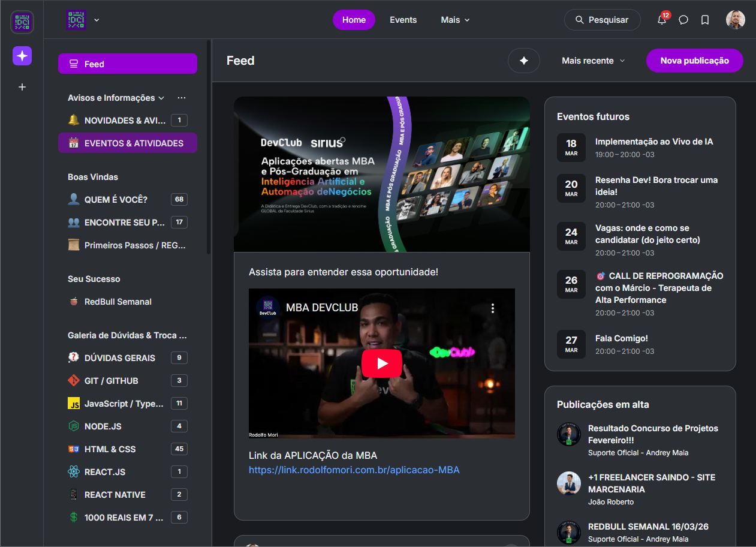The width and height of the screenshot is (756, 547).
Task: Click the 26 MAR date tile
Action: click(571, 284)
